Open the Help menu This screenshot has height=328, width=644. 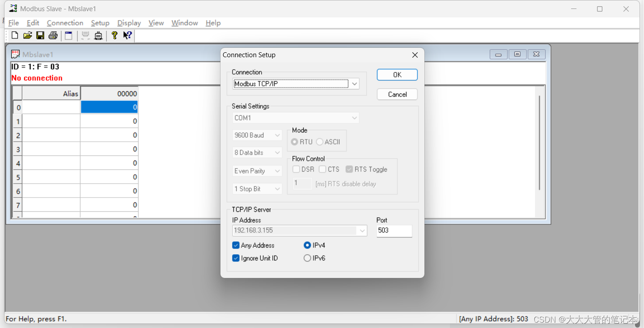coord(213,23)
